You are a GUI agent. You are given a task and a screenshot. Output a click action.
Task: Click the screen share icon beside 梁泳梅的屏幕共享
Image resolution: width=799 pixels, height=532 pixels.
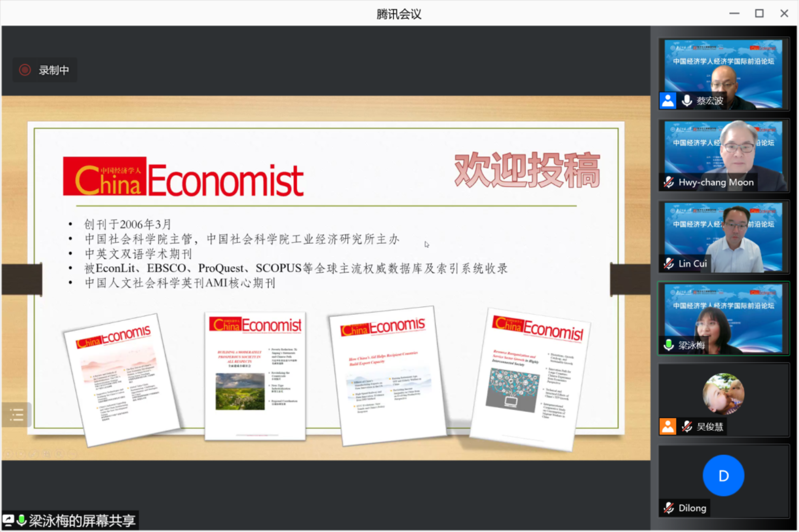pyautogui.click(x=8, y=520)
